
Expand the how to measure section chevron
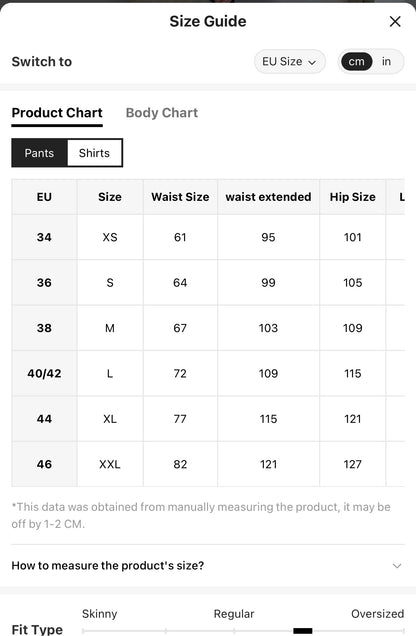[397, 565]
